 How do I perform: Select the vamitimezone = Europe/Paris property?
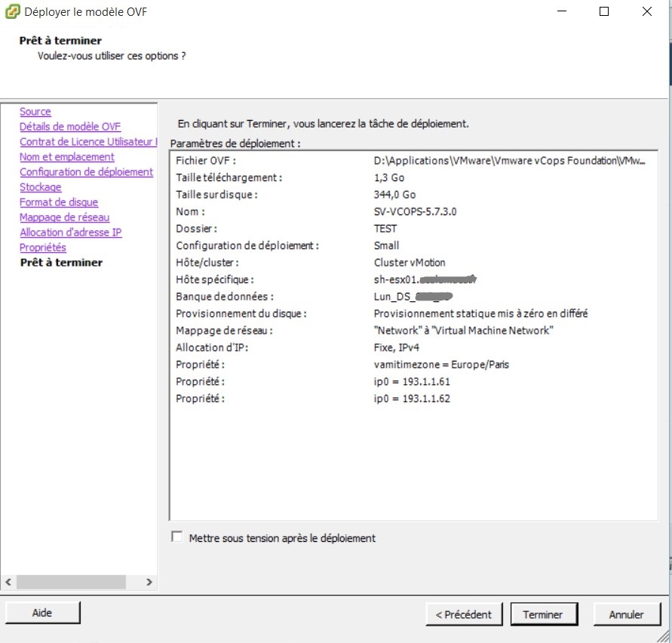441,365
